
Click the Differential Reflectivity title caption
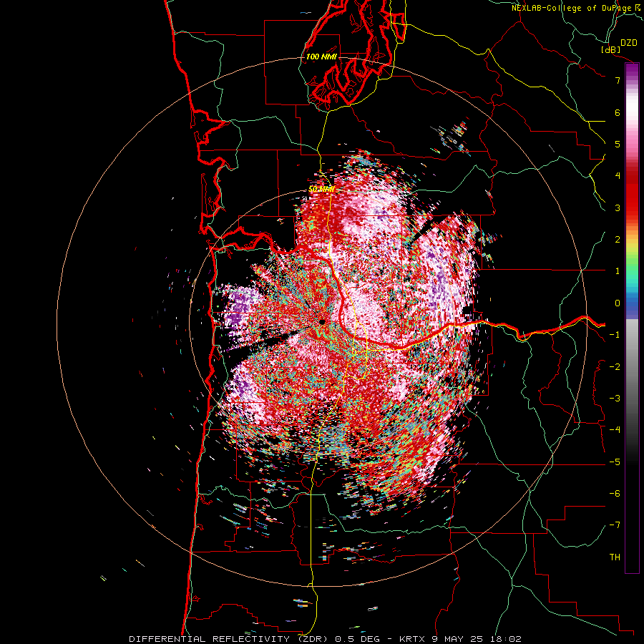click(325, 639)
